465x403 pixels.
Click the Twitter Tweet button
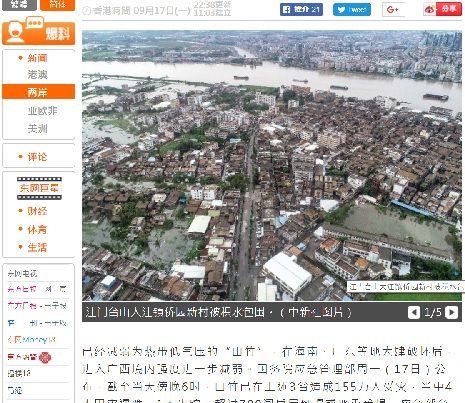352,9
